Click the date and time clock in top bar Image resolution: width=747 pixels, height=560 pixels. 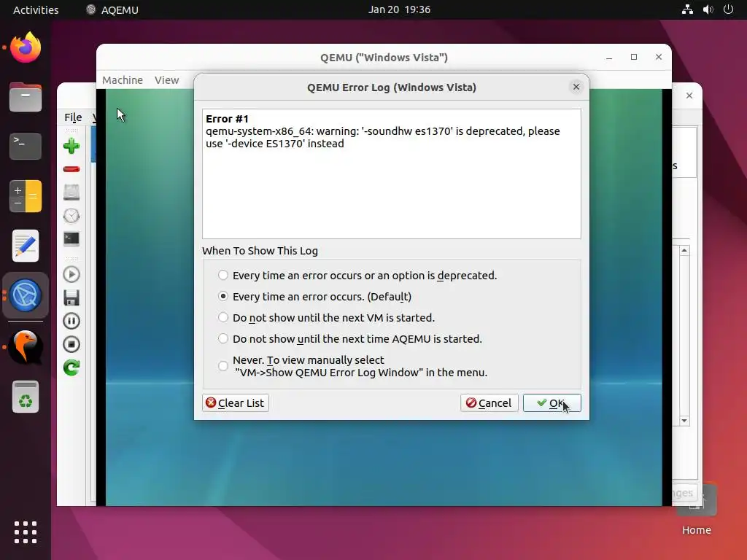[x=399, y=9]
